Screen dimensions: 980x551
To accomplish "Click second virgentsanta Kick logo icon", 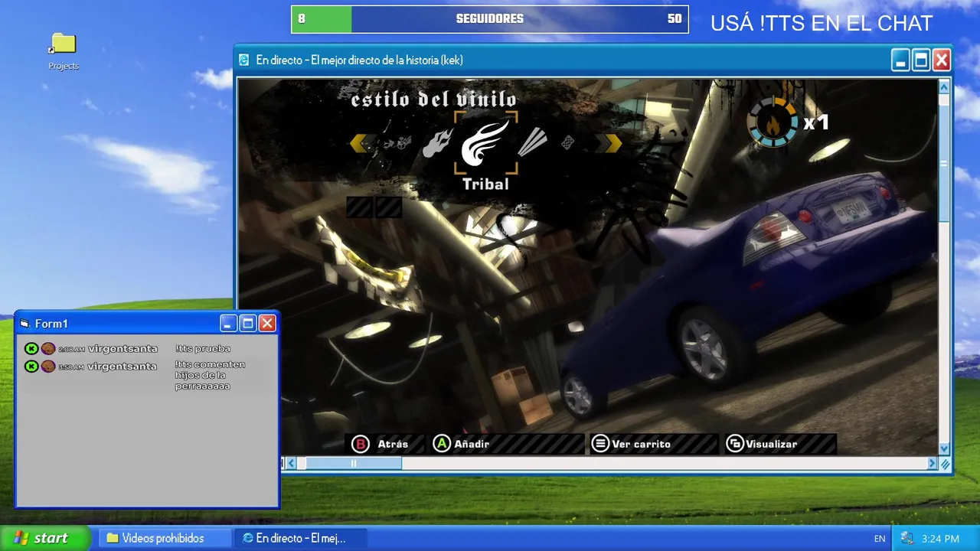I will point(31,367).
